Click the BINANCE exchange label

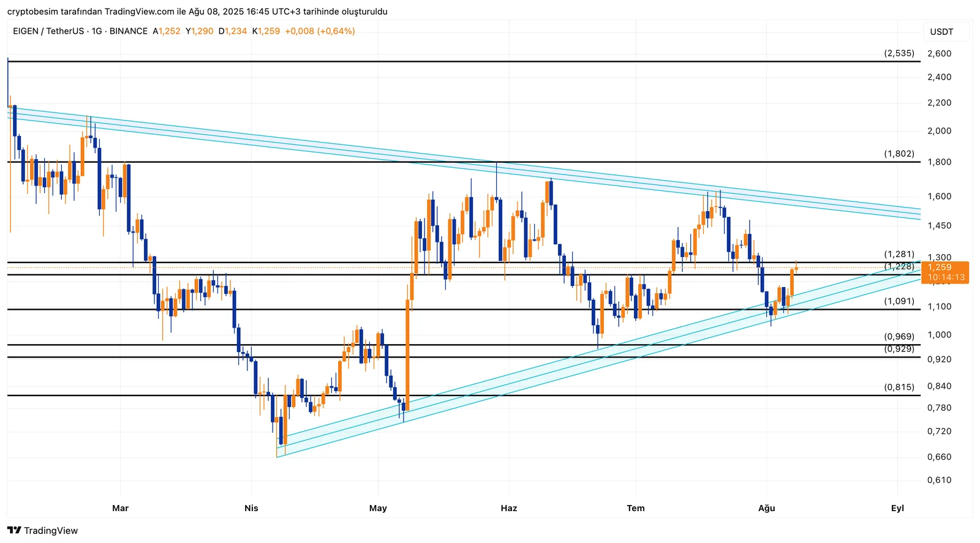pos(129,31)
